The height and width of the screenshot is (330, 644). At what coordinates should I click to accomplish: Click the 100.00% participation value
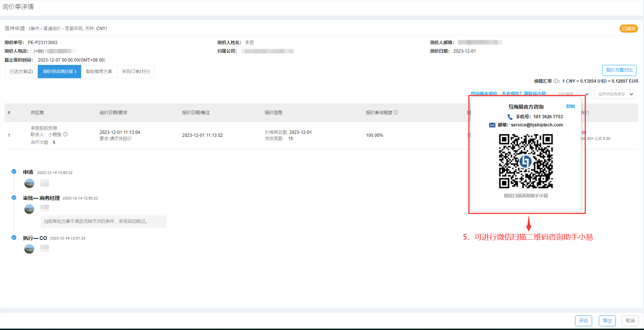(x=375, y=135)
